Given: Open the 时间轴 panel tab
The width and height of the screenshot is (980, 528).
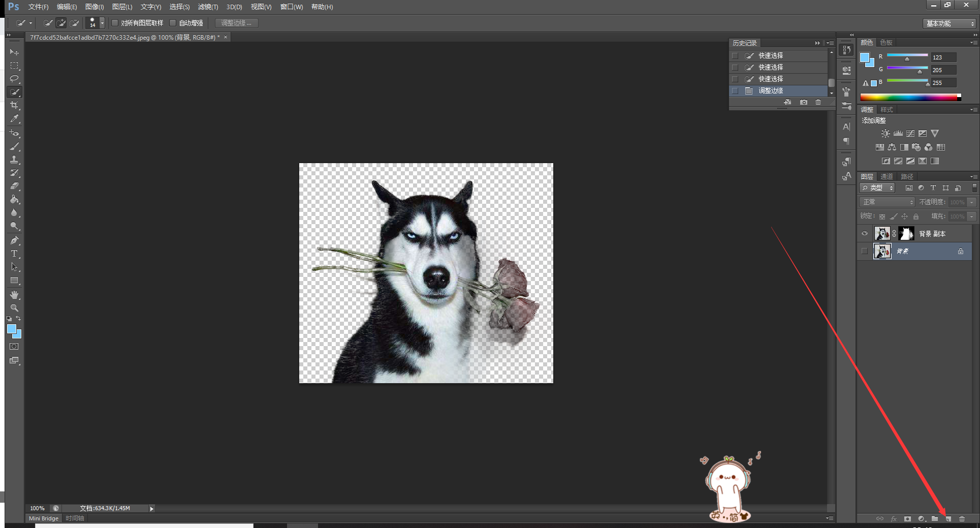Looking at the screenshot, I should point(75,518).
